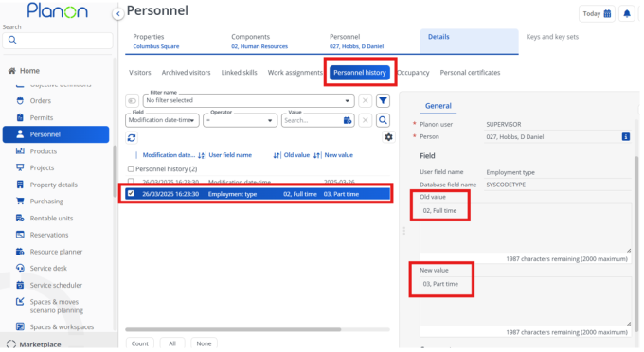Screen dimensions: 644x352
Task: Open the Rentable units icon
Action: 20,218
